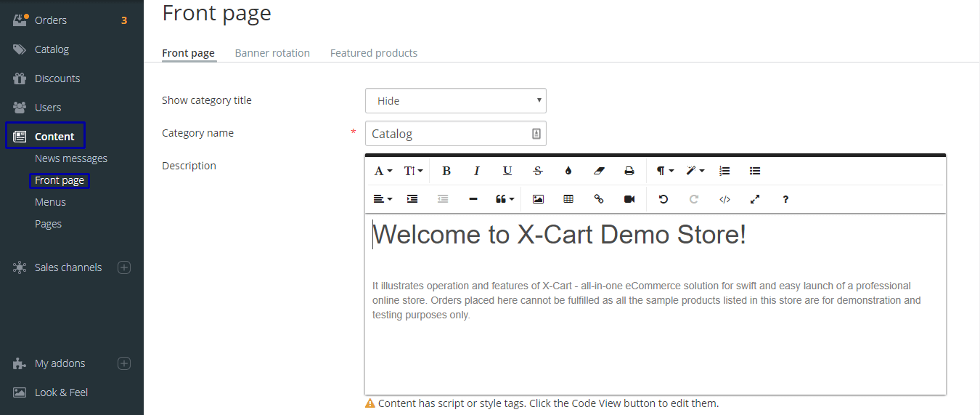Insert a link via chain icon
Image resolution: width=980 pixels, height=415 pixels.
click(x=599, y=199)
